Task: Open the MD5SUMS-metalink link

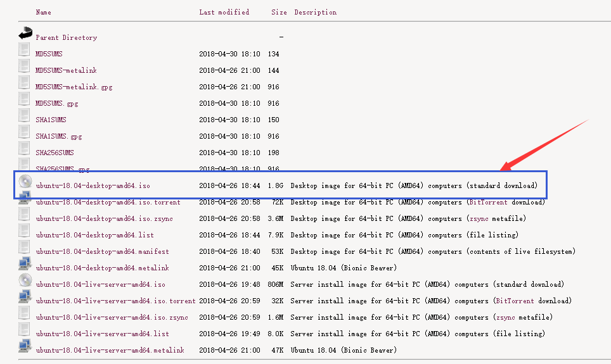Action: 66,70
